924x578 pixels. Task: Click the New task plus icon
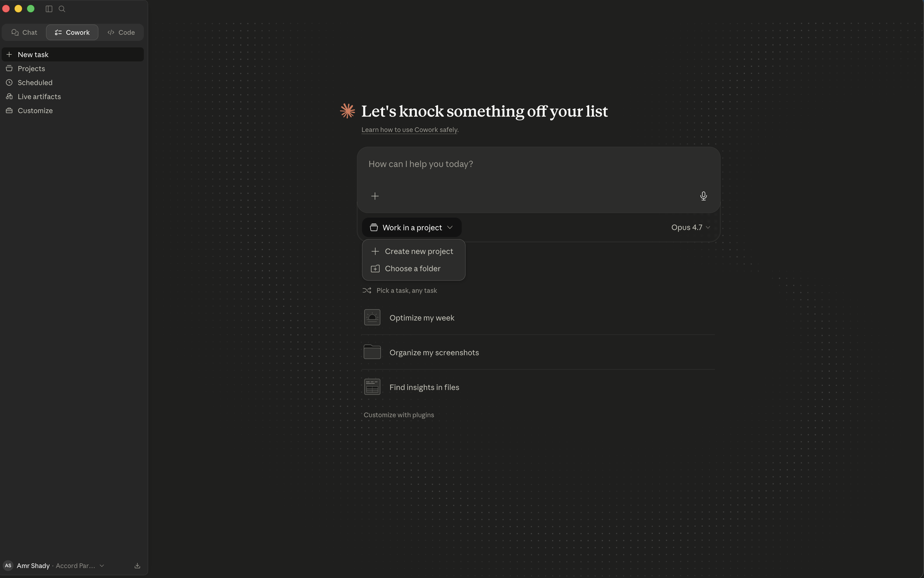tap(9, 55)
